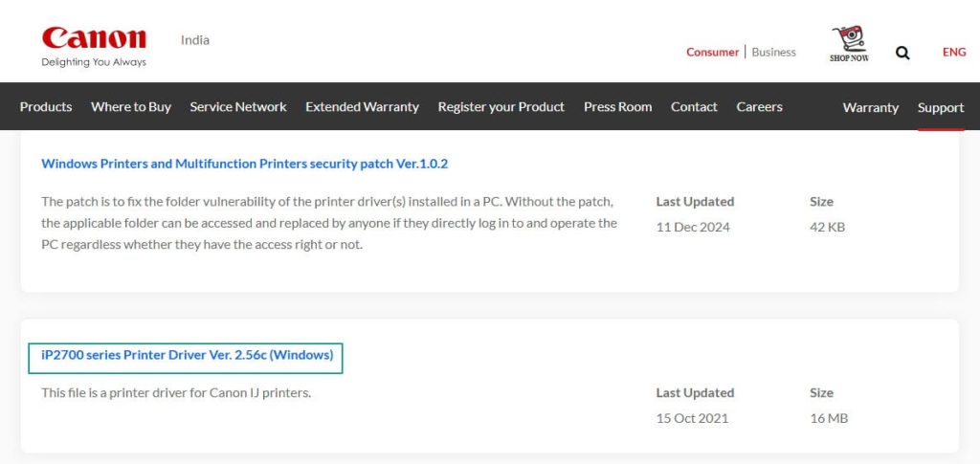The height and width of the screenshot is (464, 980).
Task: Click the search magnifier icon
Action: pos(902,53)
